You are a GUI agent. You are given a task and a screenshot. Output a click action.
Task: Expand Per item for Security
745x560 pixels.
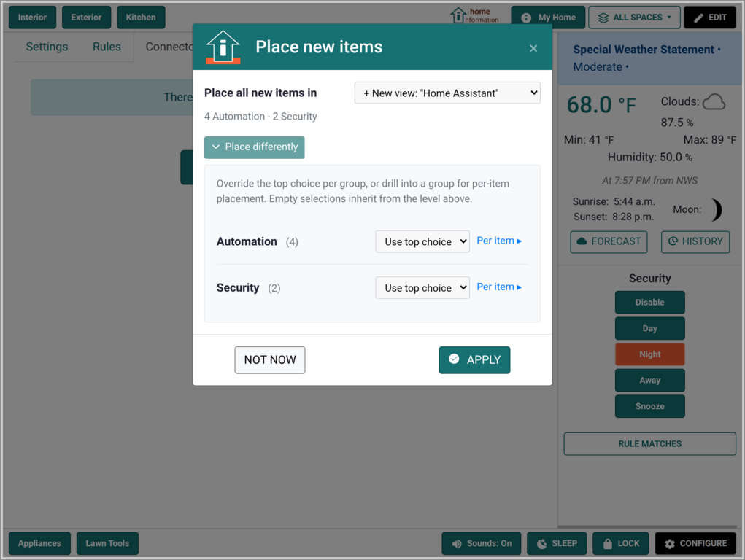[x=499, y=287]
